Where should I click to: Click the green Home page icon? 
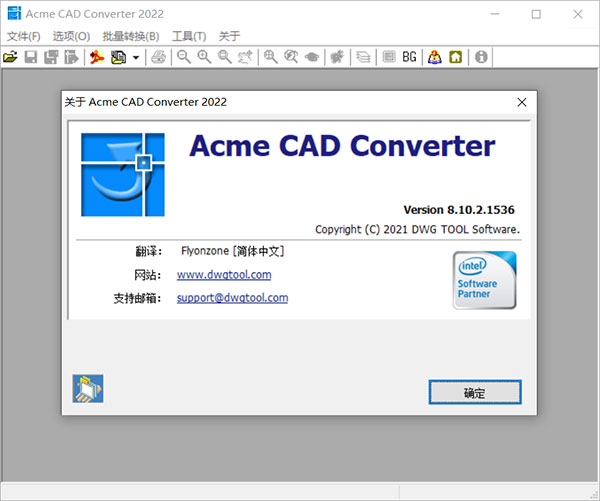[455, 57]
